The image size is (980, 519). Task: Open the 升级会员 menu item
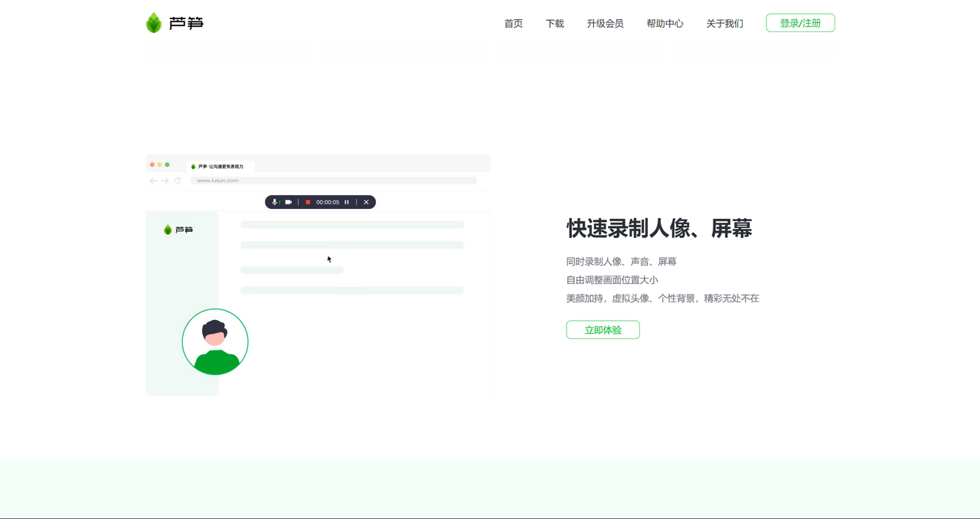(605, 24)
